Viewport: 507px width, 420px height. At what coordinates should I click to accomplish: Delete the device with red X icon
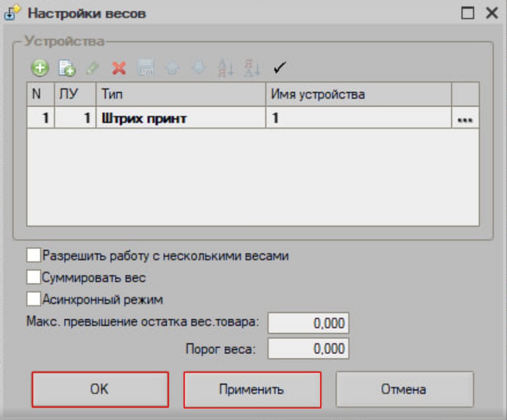(x=119, y=68)
